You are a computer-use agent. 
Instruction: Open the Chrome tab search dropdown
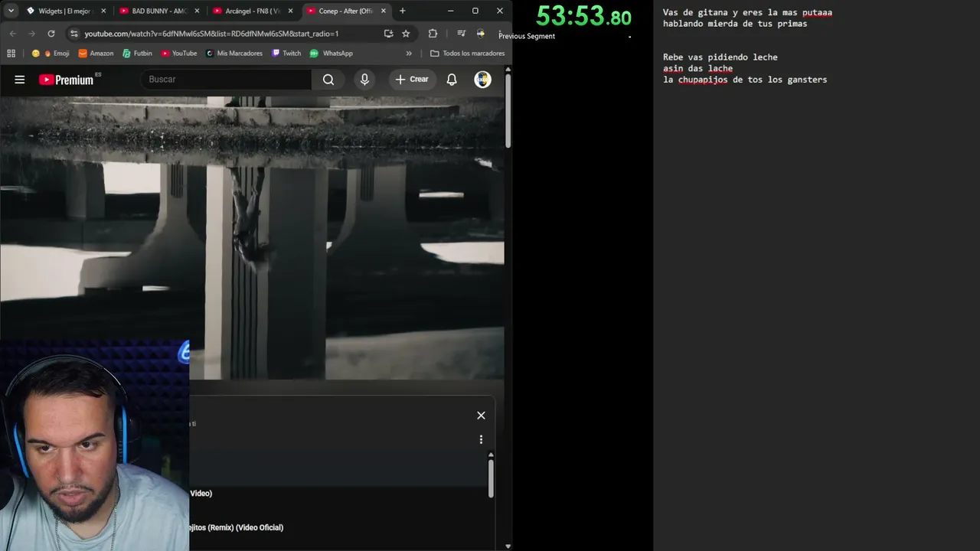(x=11, y=11)
